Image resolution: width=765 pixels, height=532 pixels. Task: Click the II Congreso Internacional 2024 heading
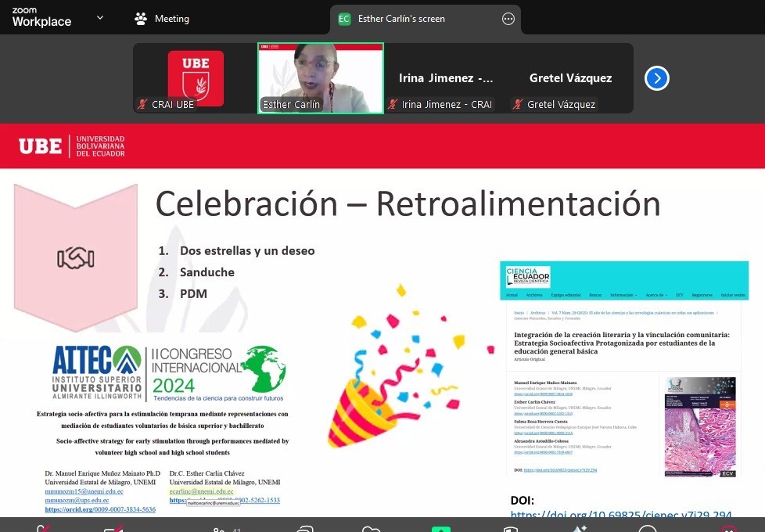point(195,371)
